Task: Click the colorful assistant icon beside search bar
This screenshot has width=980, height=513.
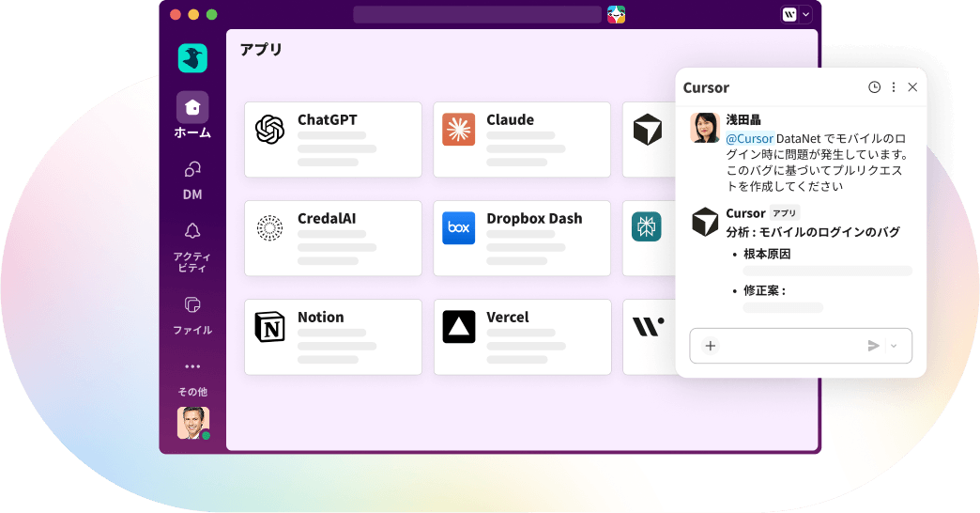Action: pyautogui.click(x=616, y=14)
